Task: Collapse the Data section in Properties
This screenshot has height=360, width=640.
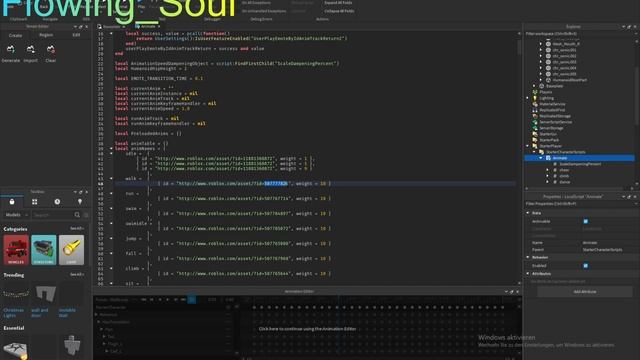Action: pyautogui.click(x=528, y=213)
